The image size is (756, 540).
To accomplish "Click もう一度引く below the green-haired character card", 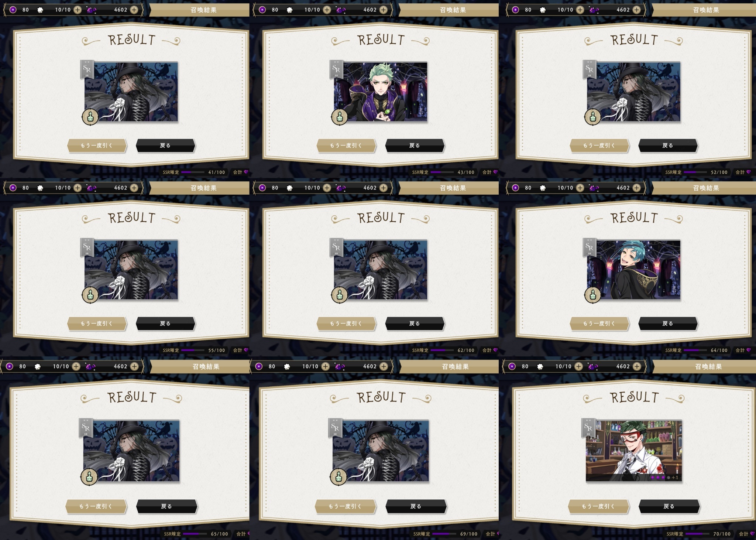I will (x=346, y=146).
